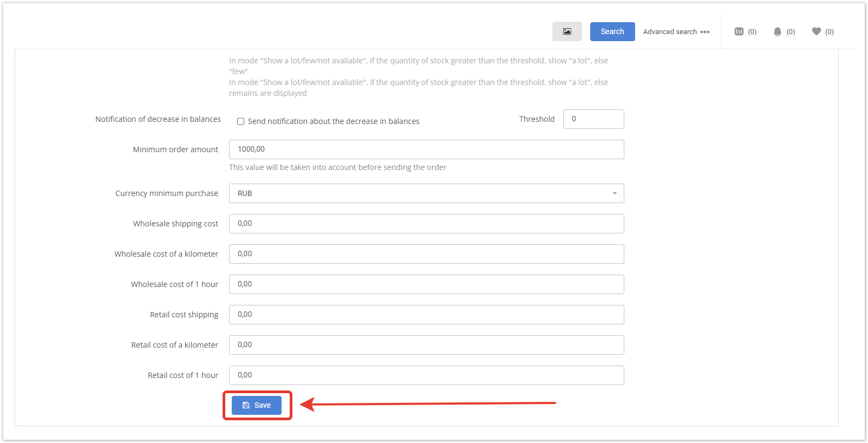Click the Retail cost shipping field
Image resolution: width=868 pixels, height=443 pixels.
click(x=426, y=315)
